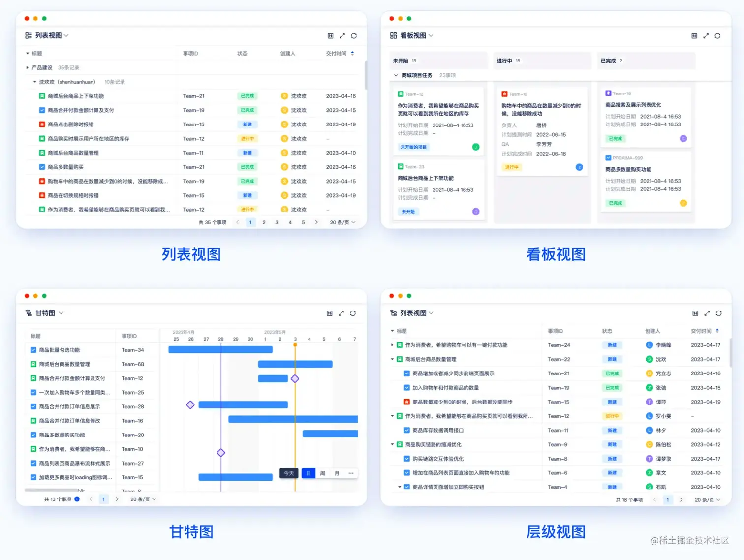The height and width of the screenshot is (560, 744).
Task: Open more options (…) in Gantt toolbar
Action: tap(351, 473)
